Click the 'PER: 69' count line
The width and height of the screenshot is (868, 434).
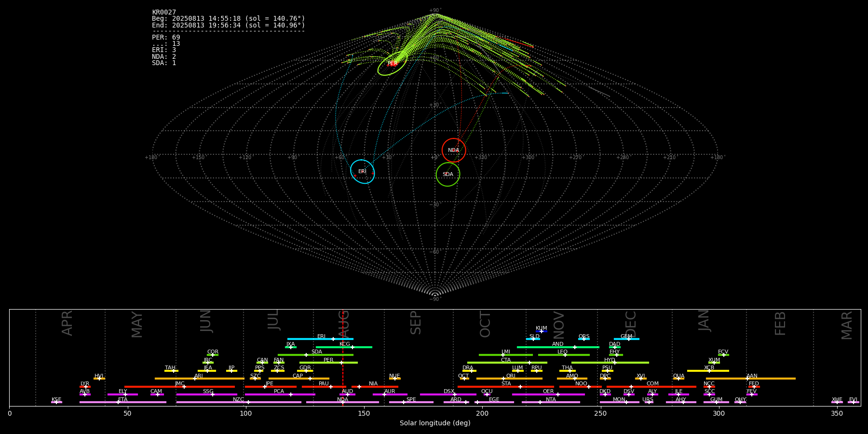click(166, 37)
